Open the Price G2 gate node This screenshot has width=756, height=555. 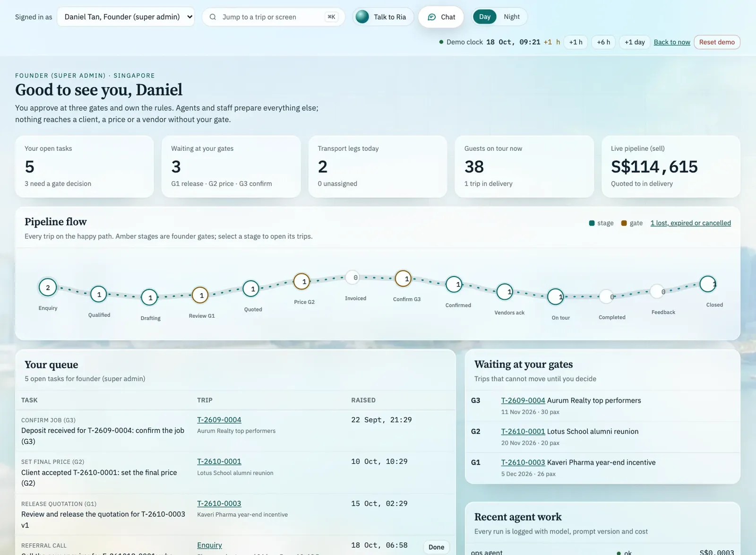302,282
